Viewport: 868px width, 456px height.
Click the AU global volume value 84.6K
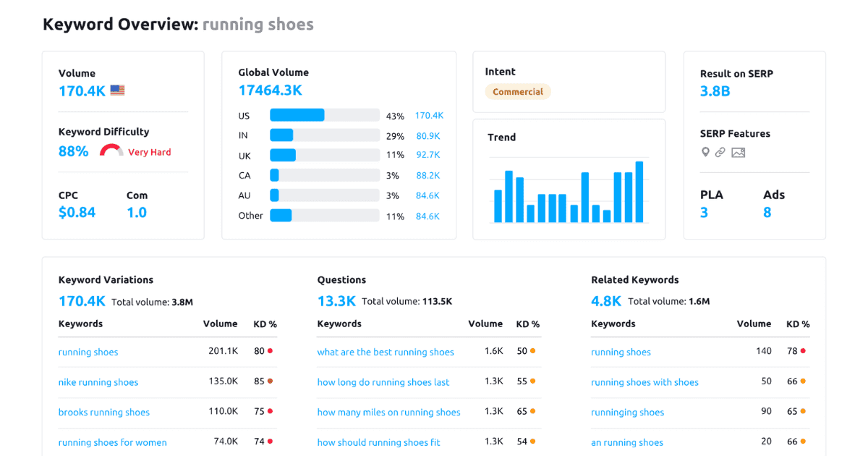(x=427, y=195)
